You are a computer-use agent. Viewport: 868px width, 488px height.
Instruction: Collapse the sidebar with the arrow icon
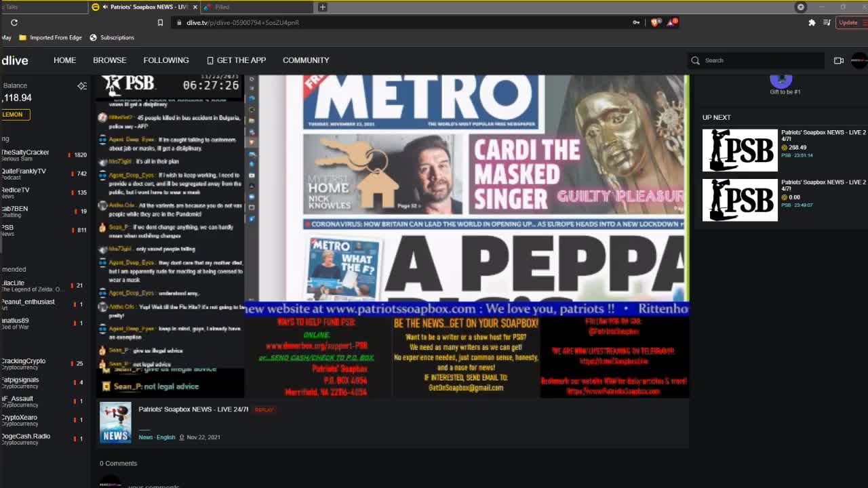coord(82,86)
